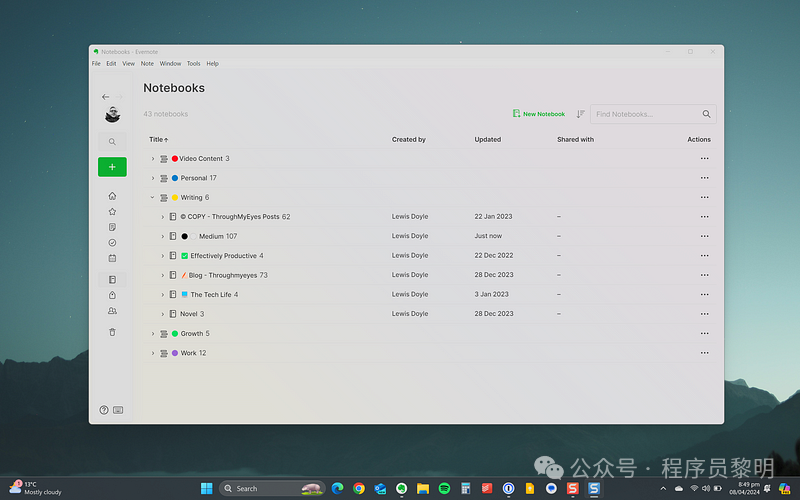Open the Help menu
Viewport: 800px width, 500px height.
point(212,64)
